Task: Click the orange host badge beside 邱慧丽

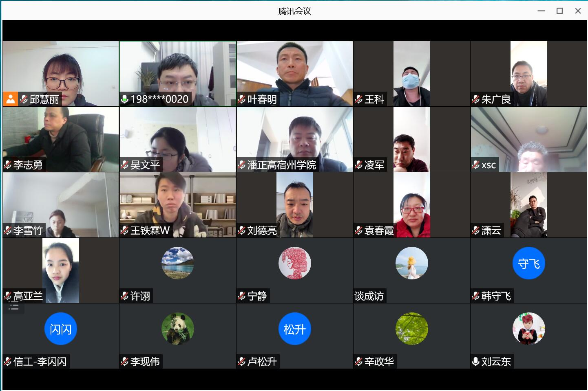Action: pos(10,99)
